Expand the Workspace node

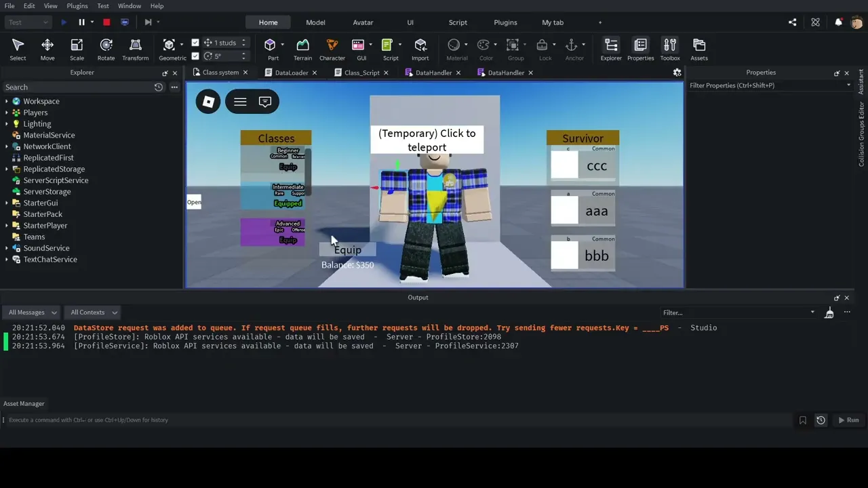click(7, 101)
